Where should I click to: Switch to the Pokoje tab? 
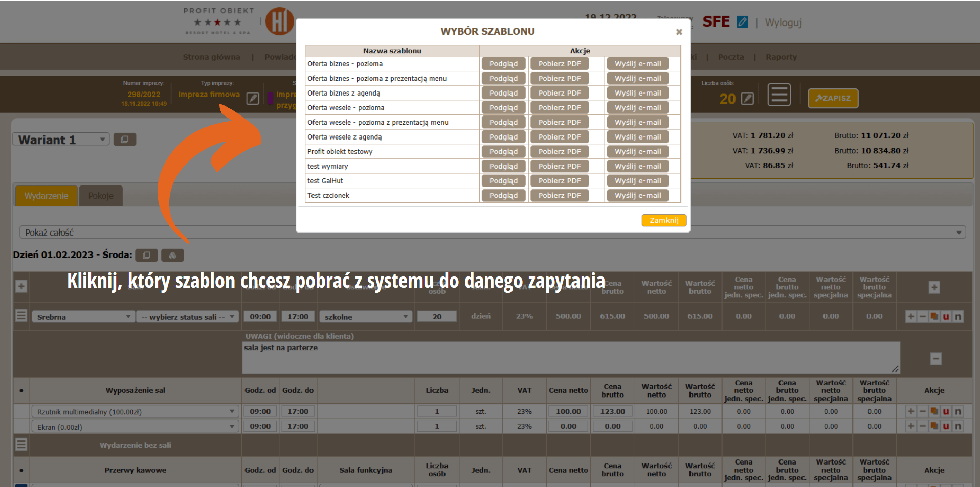coord(101,196)
